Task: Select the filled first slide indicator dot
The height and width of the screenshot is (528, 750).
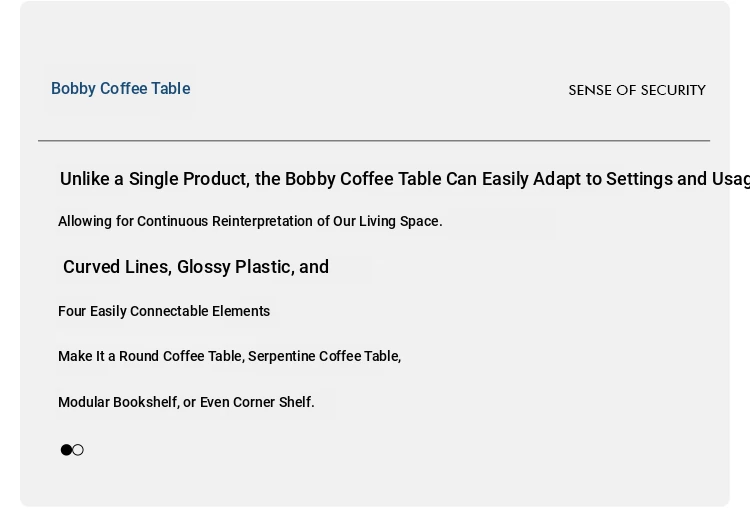Action: pos(66,450)
